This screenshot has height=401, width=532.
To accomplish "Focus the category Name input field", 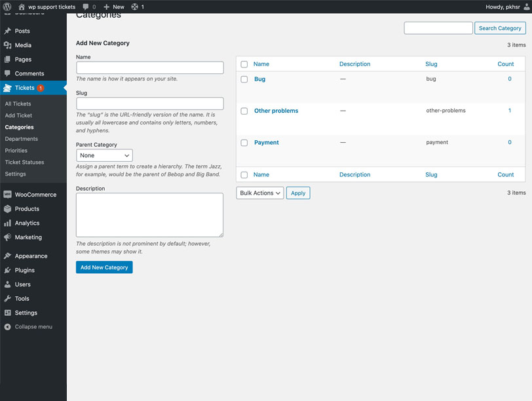I will coord(149,67).
